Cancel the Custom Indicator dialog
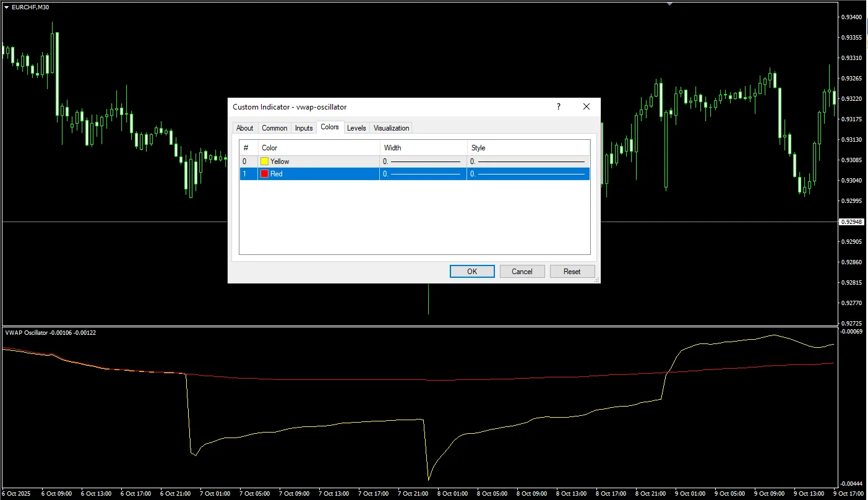 click(522, 272)
